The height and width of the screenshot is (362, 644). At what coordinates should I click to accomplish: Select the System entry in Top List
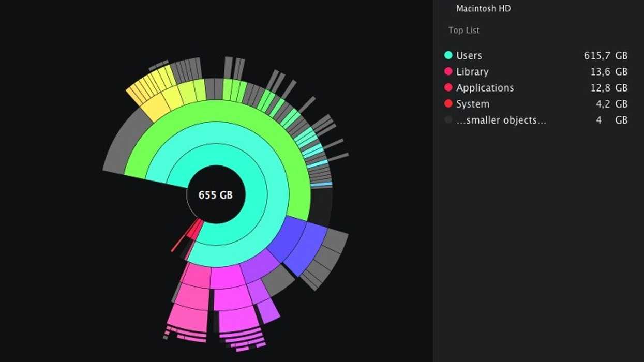[x=535, y=104]
